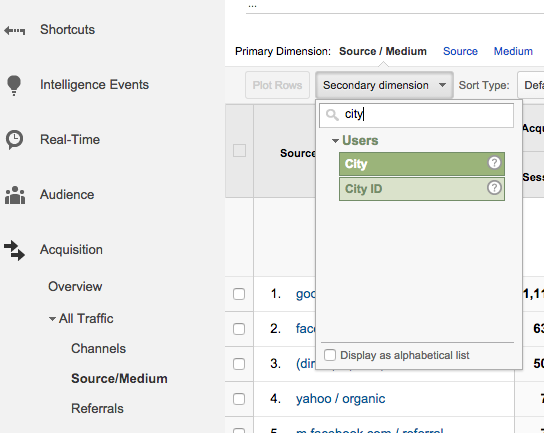Click the Intelligence Events lightbulb icon
Image resolution: width=544 pixels, height=433 pixels.
pyautogui.click(x=14, y=85)
